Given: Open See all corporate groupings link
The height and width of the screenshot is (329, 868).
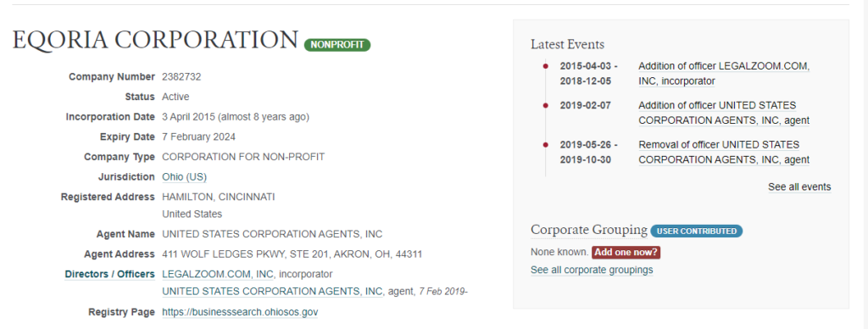Looking at the screenshot, I should pyautogui.click(x=592, y=270).
